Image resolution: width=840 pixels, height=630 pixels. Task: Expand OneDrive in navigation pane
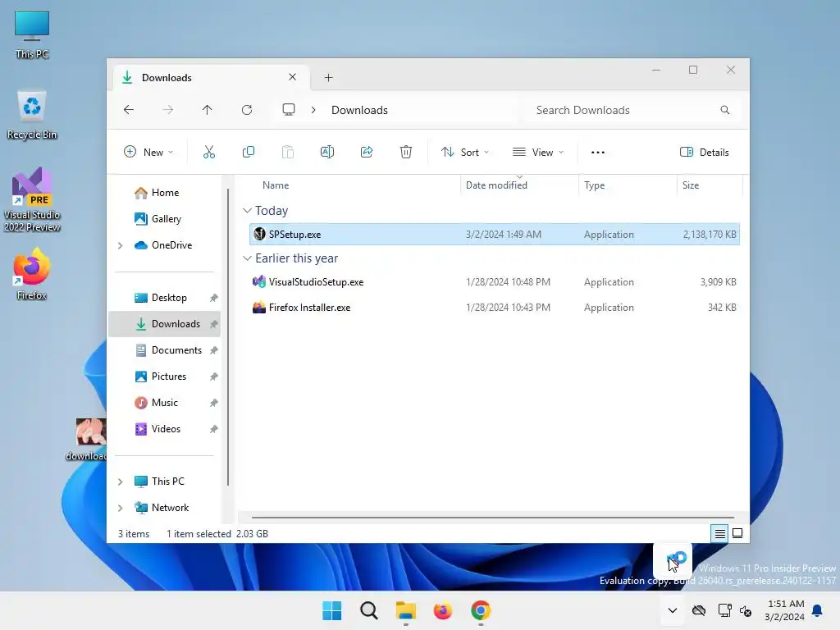[x=121, y=245]
